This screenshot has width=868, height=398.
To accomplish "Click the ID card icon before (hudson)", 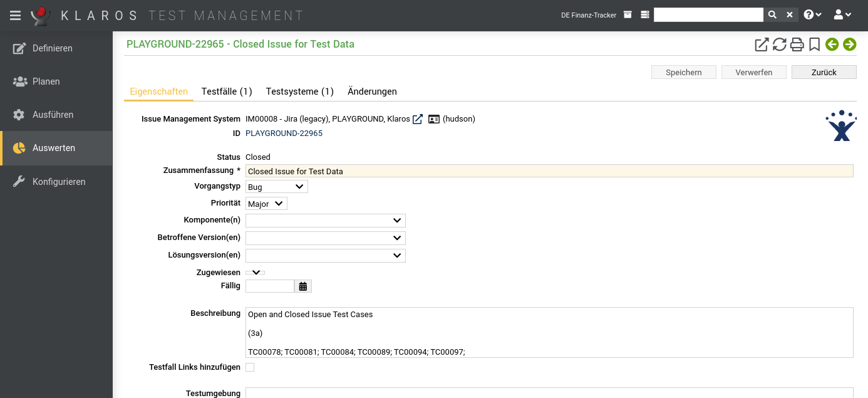I will [434, 119].
